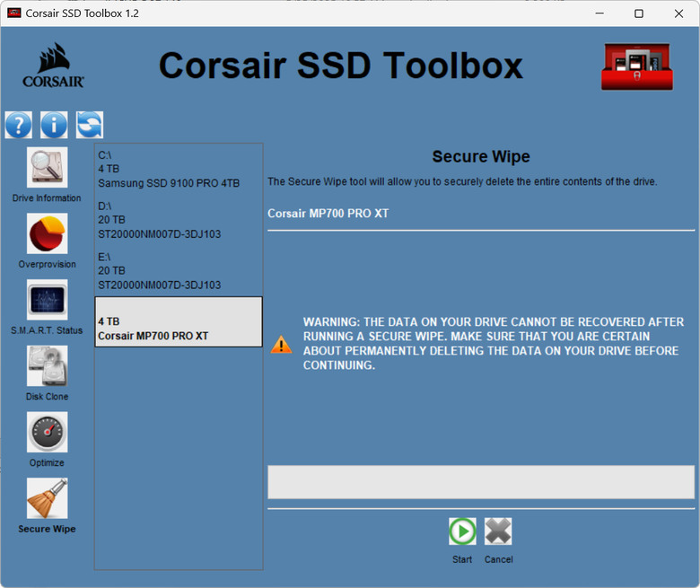Select the Disk Clone icon

coord(48,365)
